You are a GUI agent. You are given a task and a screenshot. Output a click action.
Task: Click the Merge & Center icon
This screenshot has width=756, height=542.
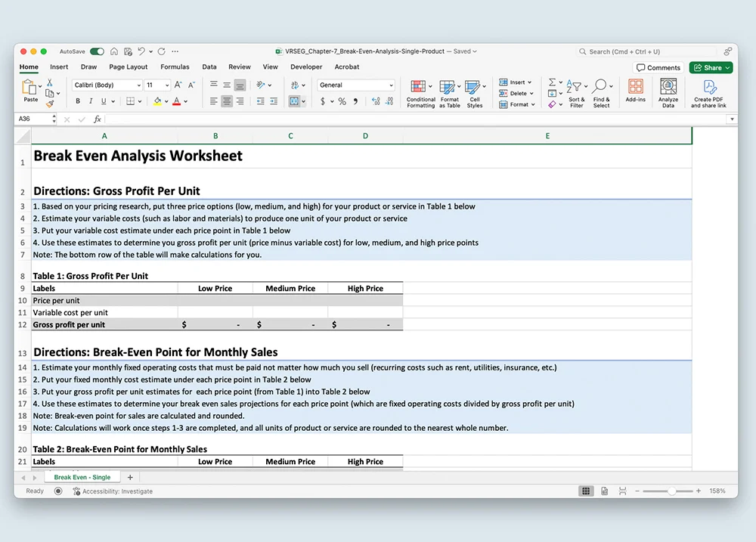coord(294,101)
